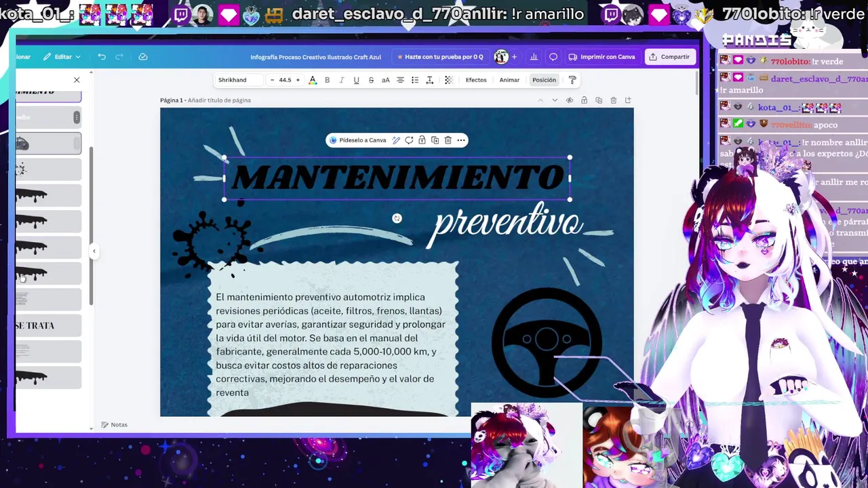
Task: Delete page 1 with header trash icon
Action: (x=613, y=100)
